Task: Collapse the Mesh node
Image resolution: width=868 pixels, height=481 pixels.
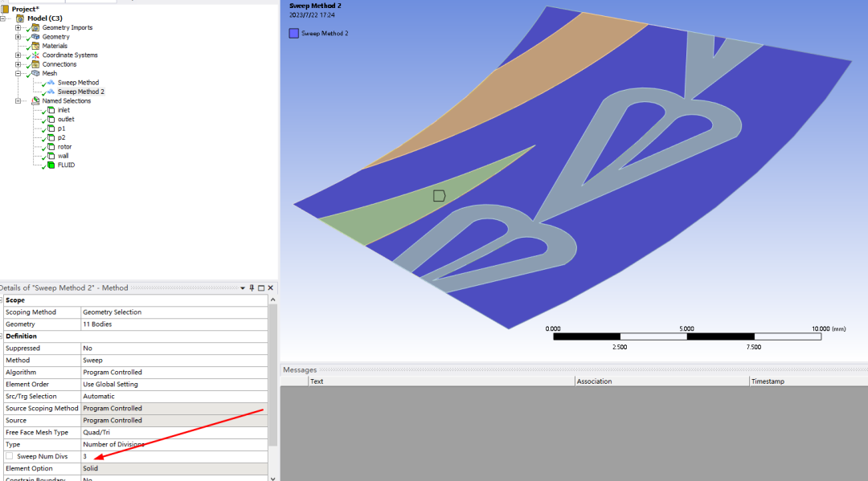Action: tap(18, 73)
